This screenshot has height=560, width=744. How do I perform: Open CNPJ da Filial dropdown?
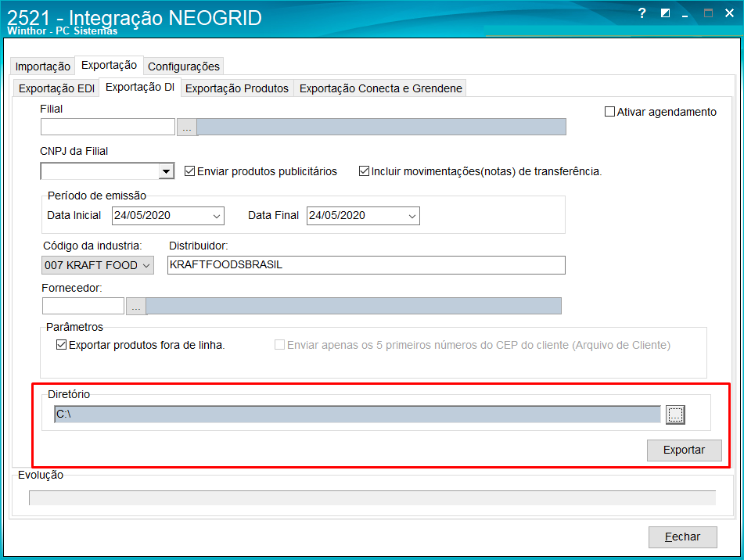166,171
